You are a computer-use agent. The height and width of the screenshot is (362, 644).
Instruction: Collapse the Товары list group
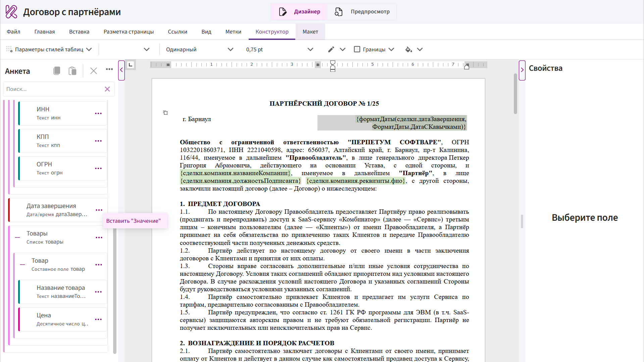[17, 238]
